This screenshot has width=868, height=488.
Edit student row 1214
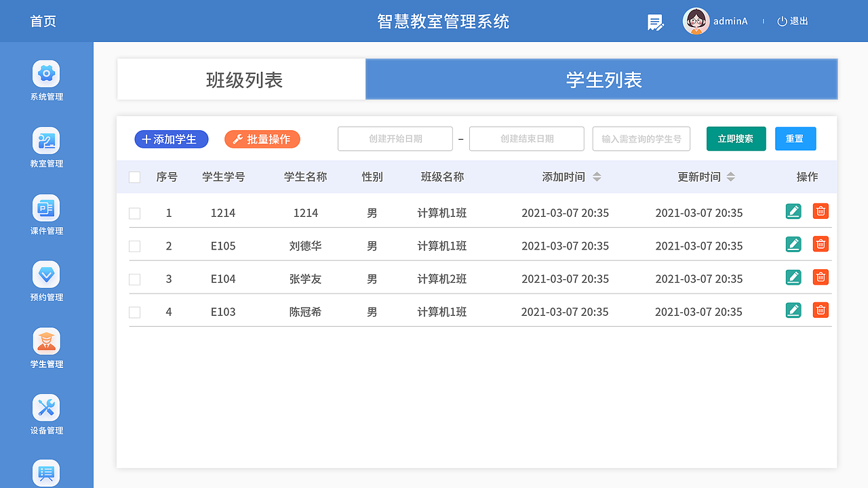tap(793, 211)
